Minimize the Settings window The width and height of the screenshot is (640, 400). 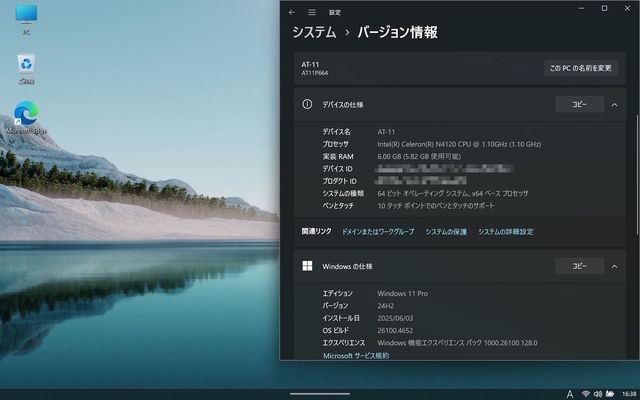point(581,8)
